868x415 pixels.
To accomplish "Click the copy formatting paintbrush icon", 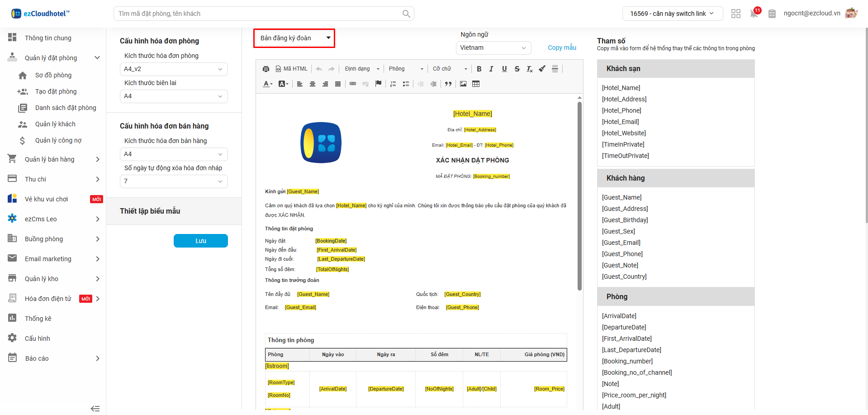I will pos(542,69).
